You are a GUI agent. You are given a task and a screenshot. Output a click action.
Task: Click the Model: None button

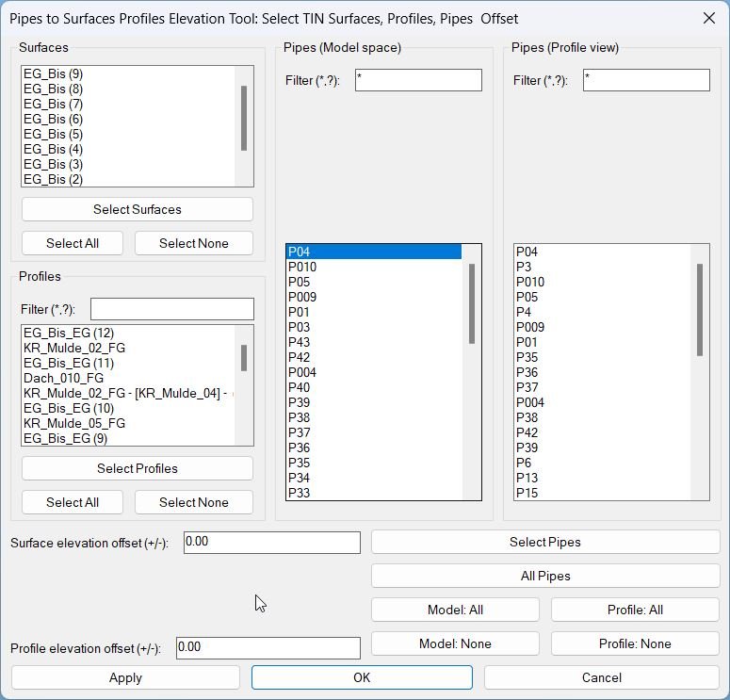pyautogui.click(x=455, y=643)
